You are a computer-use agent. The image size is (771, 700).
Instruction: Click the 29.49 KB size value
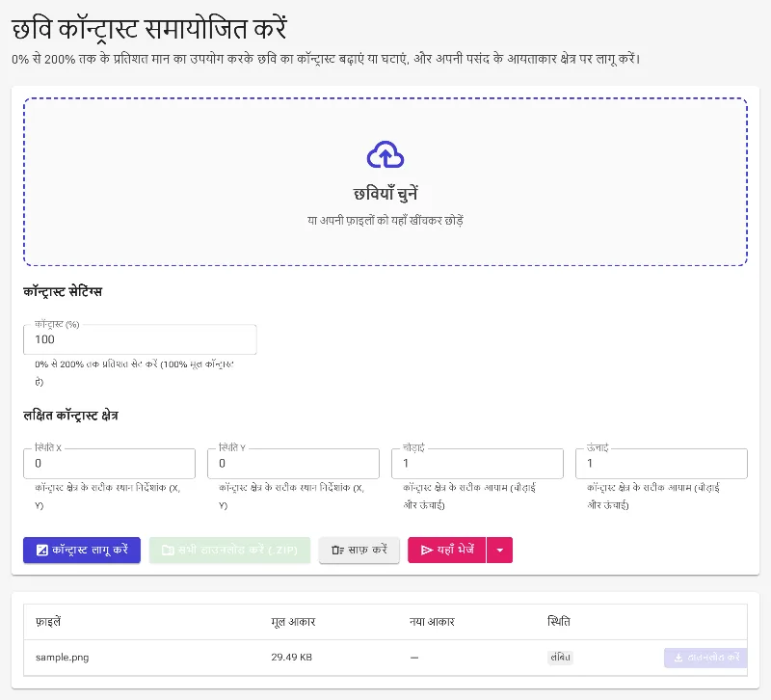pyautogui.click(x=292, y=658)
